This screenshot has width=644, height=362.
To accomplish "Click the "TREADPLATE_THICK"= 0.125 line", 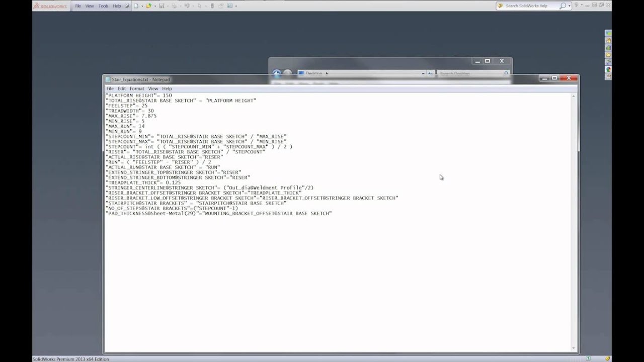I will (x=143, y=183).
